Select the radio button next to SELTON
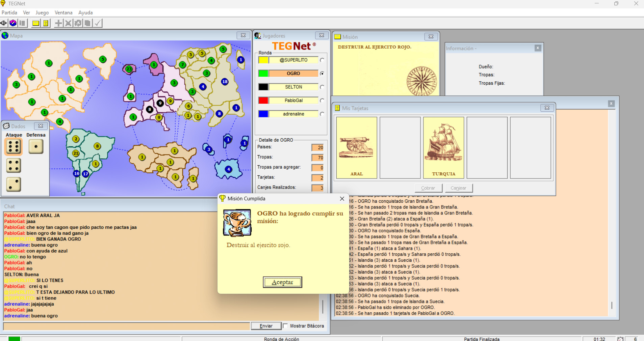 (x=322, y=87)
